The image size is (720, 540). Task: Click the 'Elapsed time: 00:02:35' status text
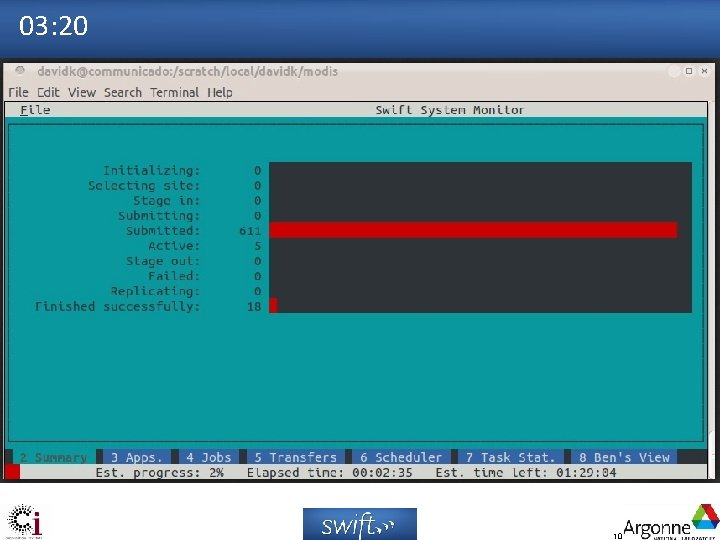pyautogui.click(x=329, y=472)
